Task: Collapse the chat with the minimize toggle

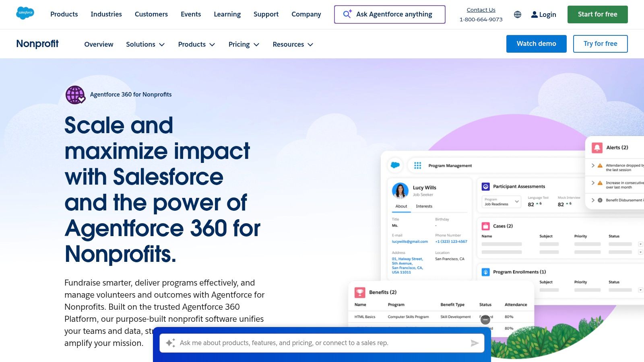Action: pos(485,319)
